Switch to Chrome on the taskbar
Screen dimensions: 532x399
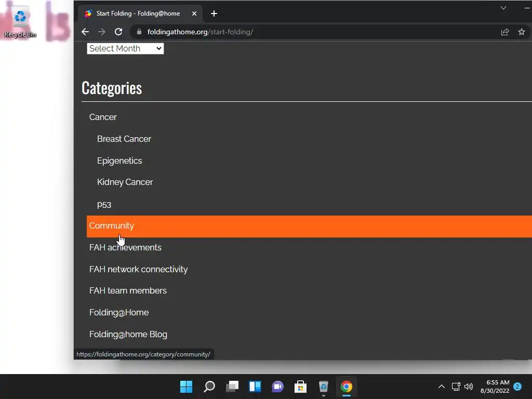pos(347,387)
